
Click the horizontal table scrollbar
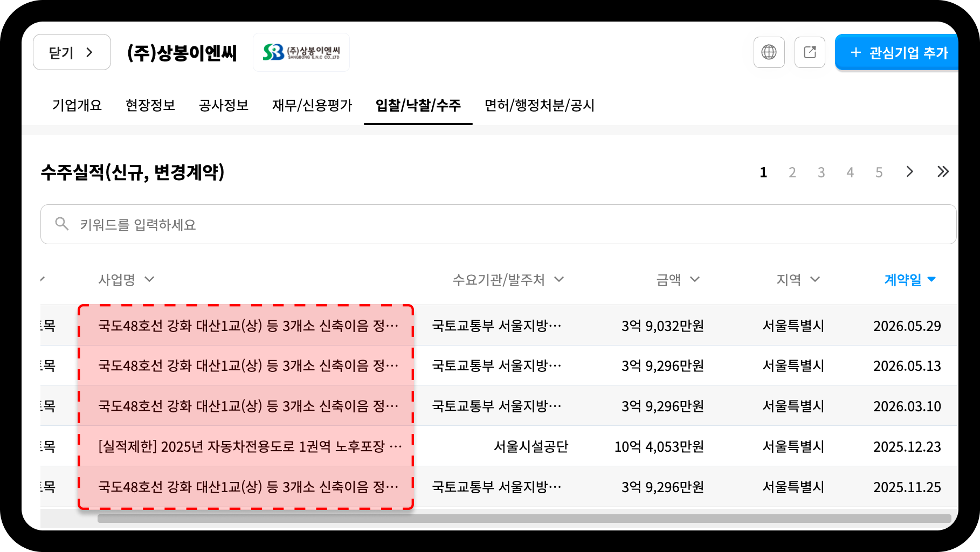(524, 519)
